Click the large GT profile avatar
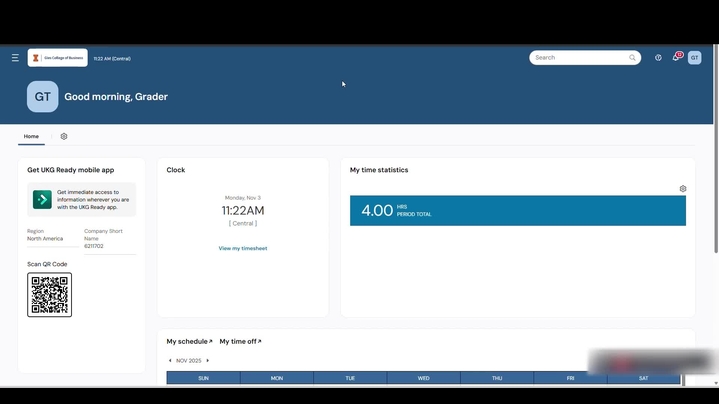Image resolution: width=719 pixels, height=404 pixels. [x=42, y=97]
